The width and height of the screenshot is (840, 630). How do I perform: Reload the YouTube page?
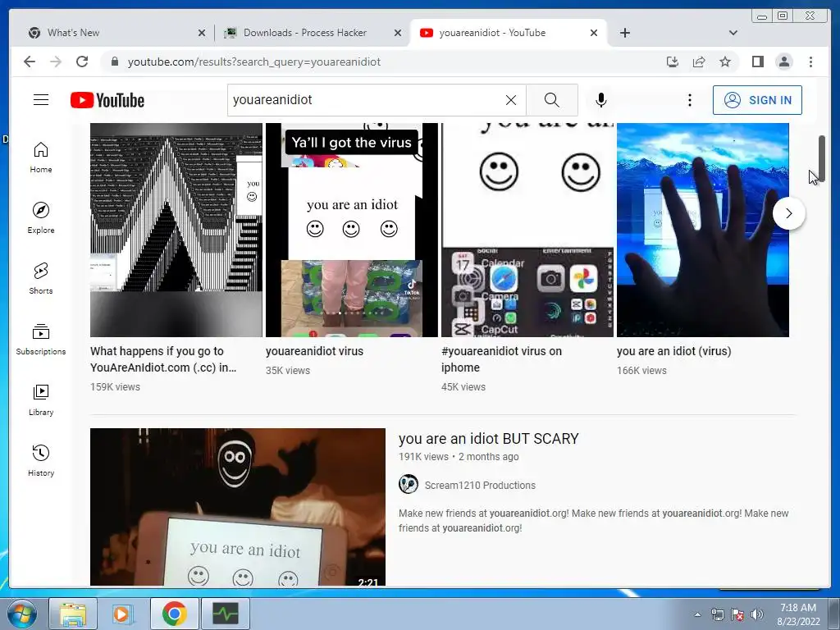[x=82, y=62]
